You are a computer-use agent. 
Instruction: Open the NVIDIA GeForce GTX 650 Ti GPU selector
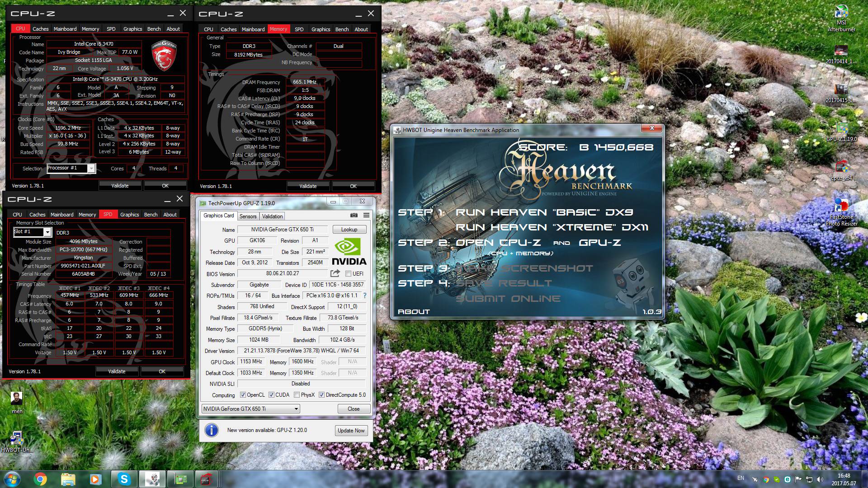250,409
